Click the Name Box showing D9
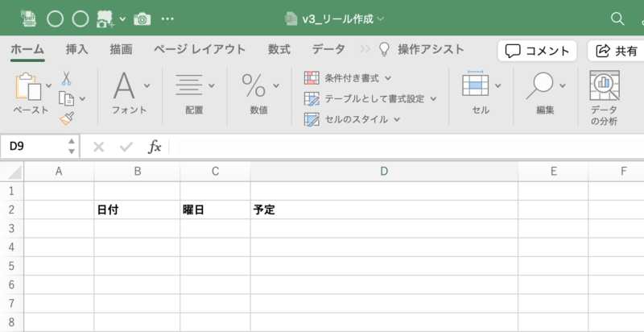Image resolution: width=644 pixels, height=332 pixels. [33, 147]
